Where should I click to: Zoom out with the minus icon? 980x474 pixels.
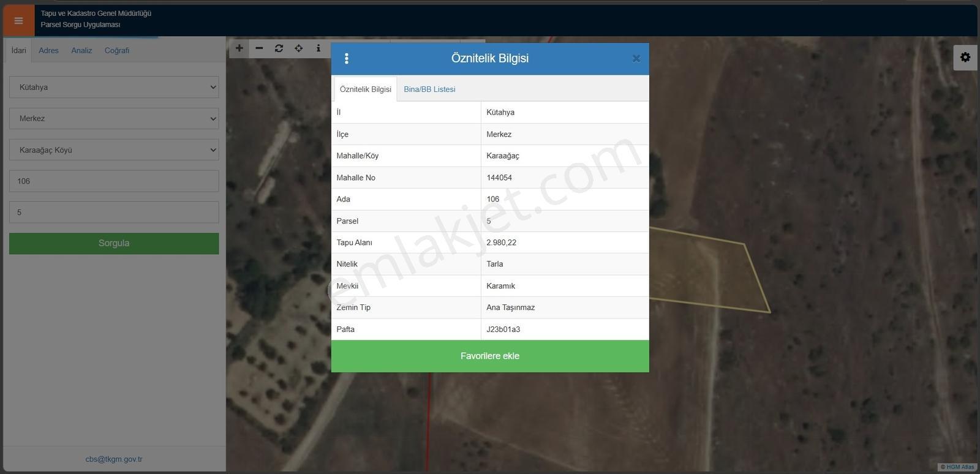[x=259, y=48]
